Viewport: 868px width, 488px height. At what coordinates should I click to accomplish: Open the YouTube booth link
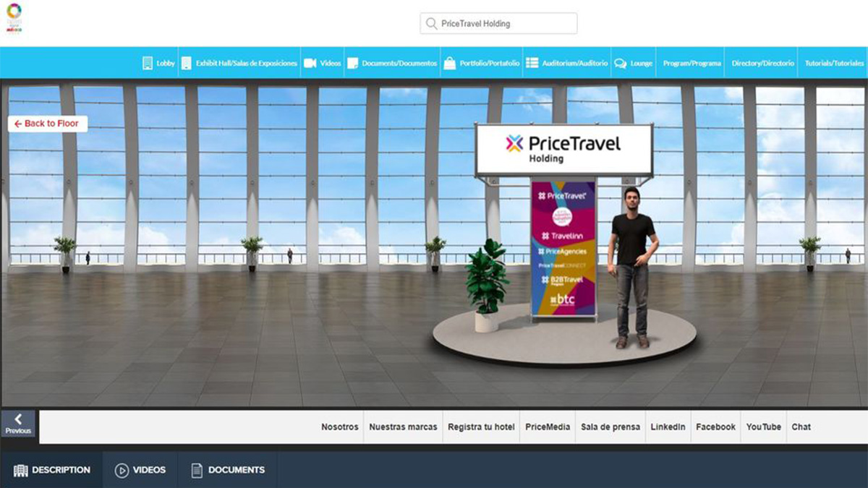click(x=764, y=427)
